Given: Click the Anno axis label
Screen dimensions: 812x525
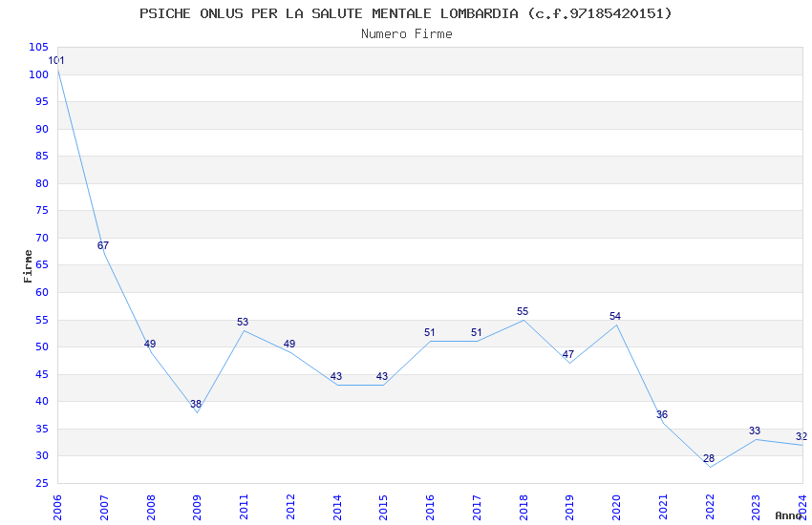Looking at the screenshot, I should click(x=788, y=515).
